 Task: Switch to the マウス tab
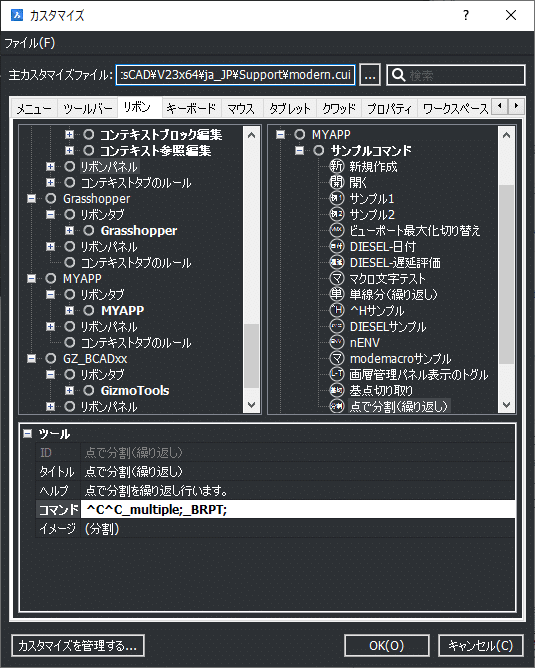pos(241,109)
